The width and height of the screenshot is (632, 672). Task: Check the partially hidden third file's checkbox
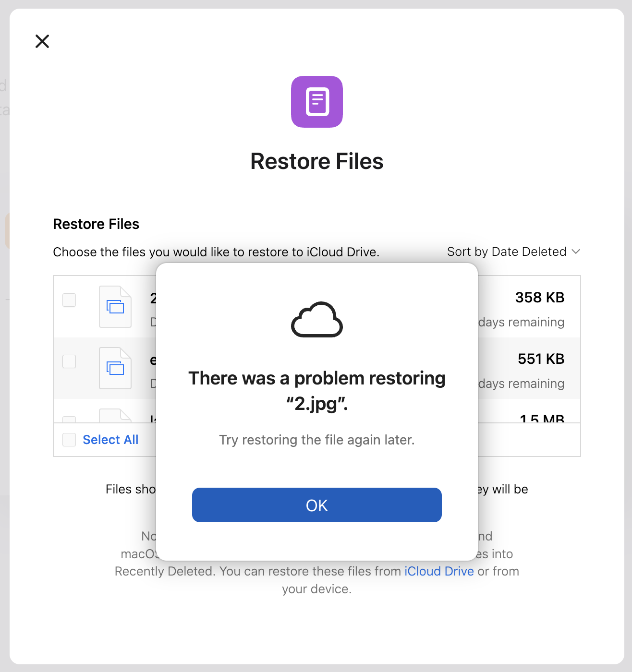[x=69, y=419]
